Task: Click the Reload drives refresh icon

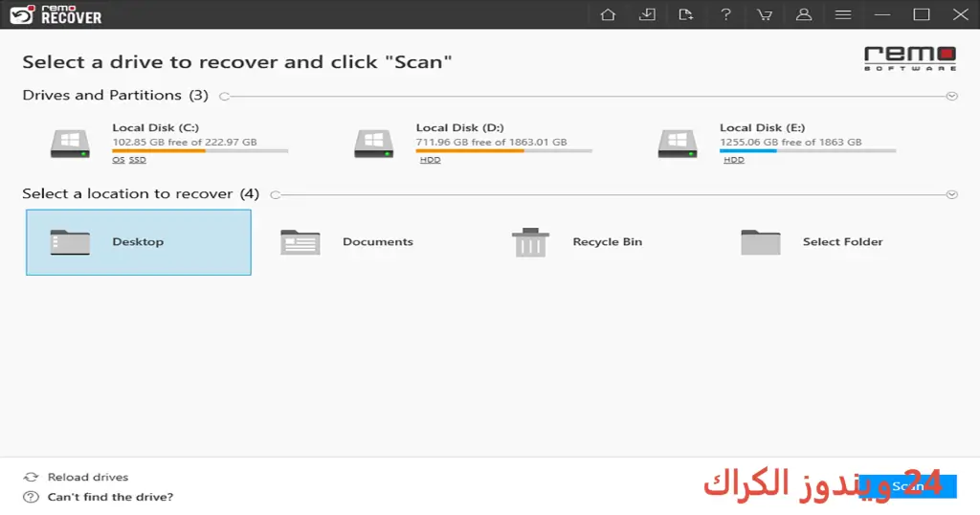Action: tap(31, 477)
